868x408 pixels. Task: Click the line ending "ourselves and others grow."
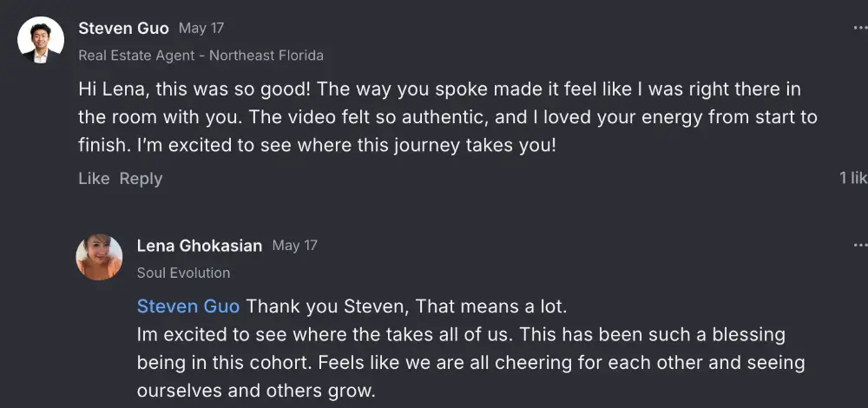coord(256,391)
